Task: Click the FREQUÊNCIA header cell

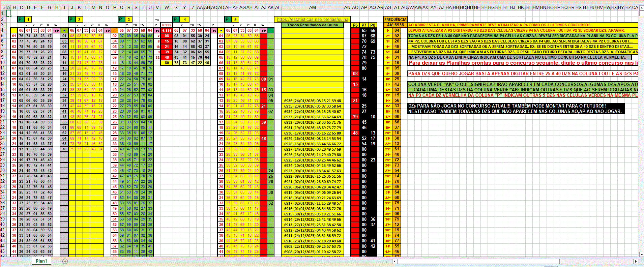Action: coord(395,20)
